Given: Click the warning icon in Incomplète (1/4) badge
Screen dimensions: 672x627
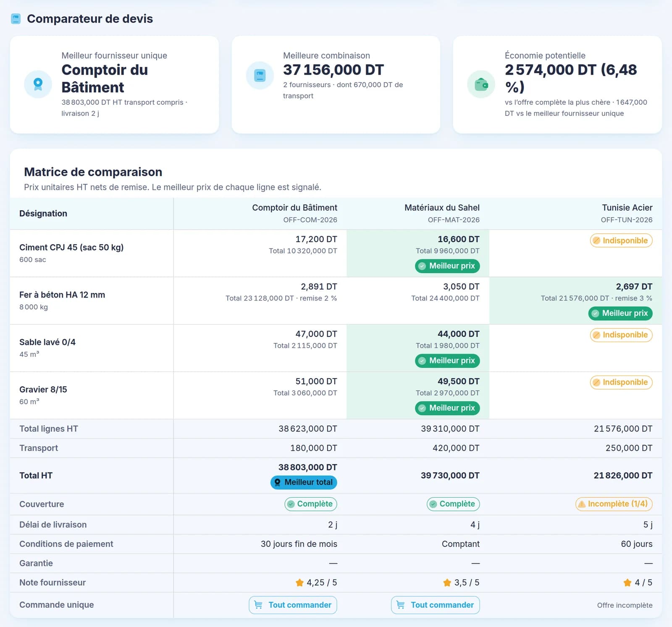Looking at the screenshot, I should 582,504.
